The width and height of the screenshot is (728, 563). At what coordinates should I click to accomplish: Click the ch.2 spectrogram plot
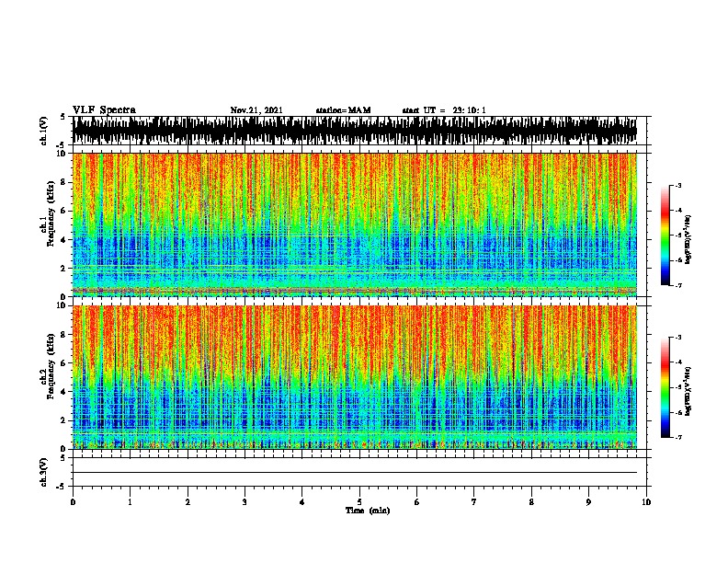click(x=355, y=377)
